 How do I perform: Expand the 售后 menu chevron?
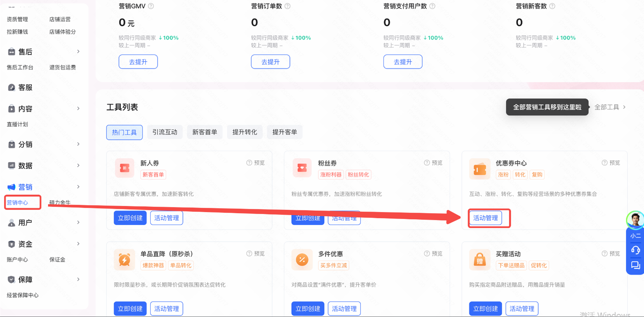point(78,52)
